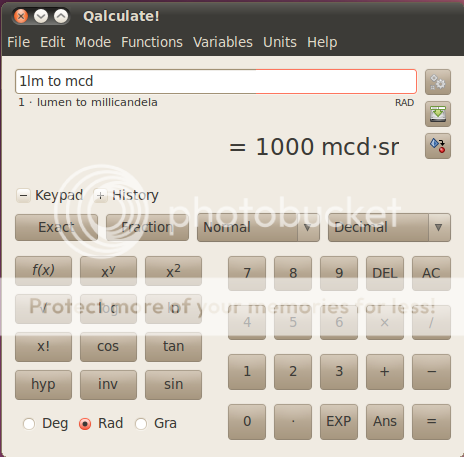This screenshot has height=457, width=464.
Task: Select the Deg angle unit
Action: click(x=45, y=424)
